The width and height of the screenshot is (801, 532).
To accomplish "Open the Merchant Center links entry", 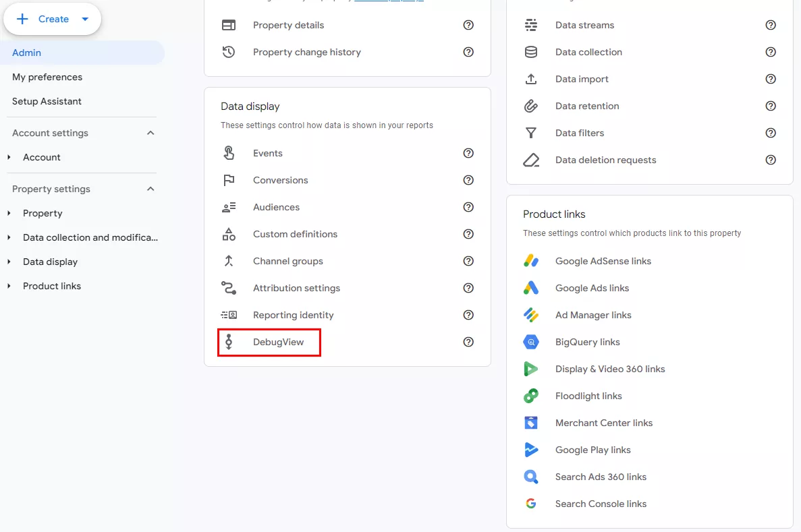I will coord(604,423).
